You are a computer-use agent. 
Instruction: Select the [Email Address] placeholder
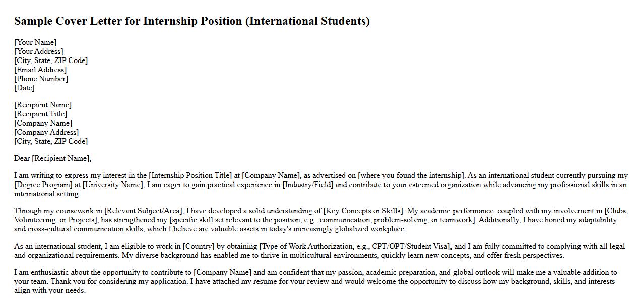[40, 70]
